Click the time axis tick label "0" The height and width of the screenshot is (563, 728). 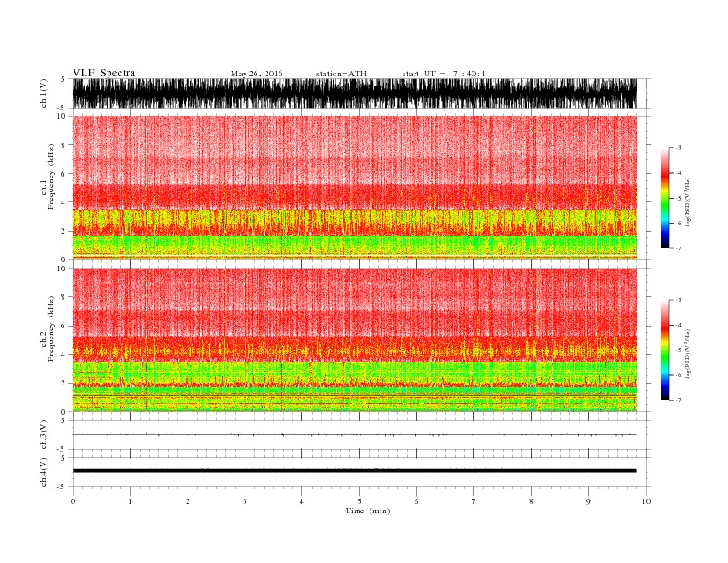coord(73,501)
